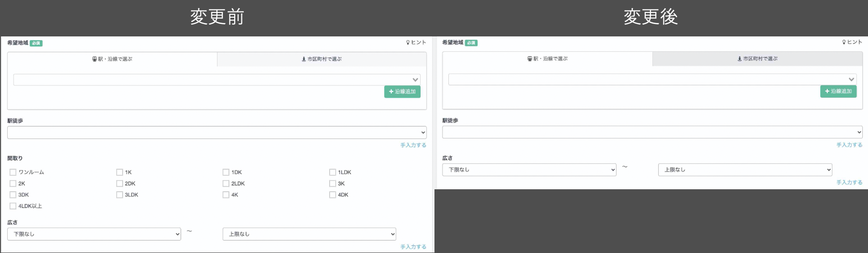Select 市区町村で選ぶ tab in 変更前 panel
The image size is (868, 253).
[x=322, y=59]
